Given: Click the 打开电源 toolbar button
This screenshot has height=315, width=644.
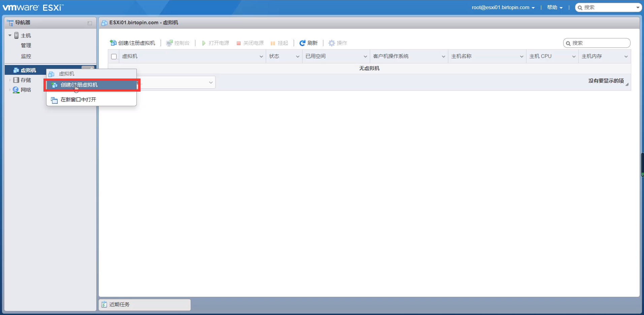Looking at the screenshot, I should tap(216, 43).
